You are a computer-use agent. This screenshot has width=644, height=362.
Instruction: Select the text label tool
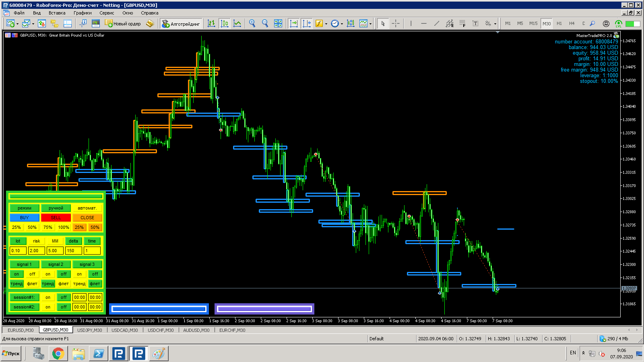click(475, 24)
